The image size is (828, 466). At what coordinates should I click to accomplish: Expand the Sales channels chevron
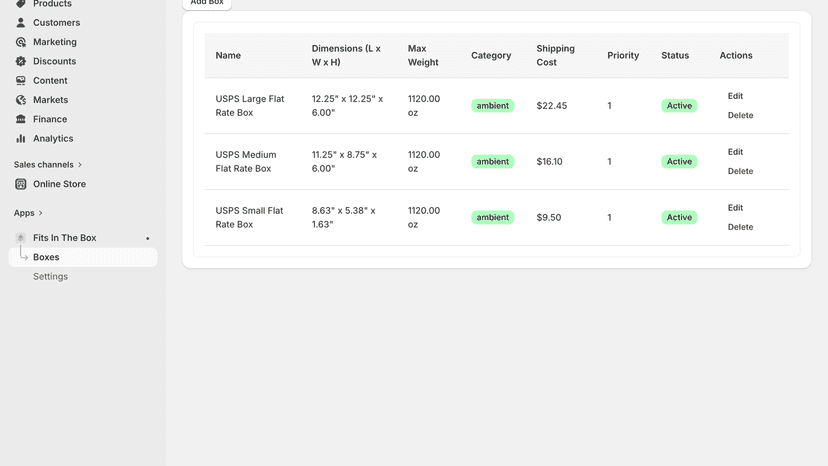coord(80,165)
